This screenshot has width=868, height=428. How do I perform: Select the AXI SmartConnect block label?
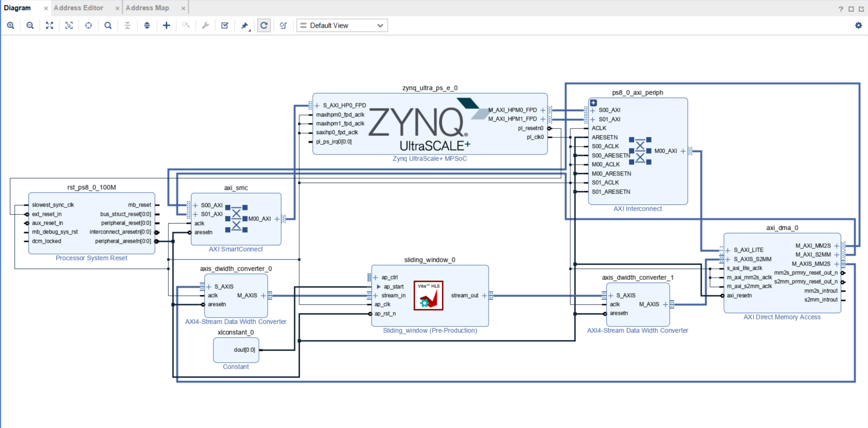point(236,249)
